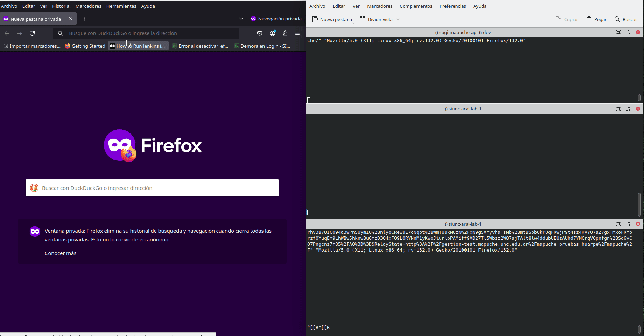The width and height of the screenshot is (644, 336).
Task: Open terminal Complementos menu
Action: [x=416, y=6]
